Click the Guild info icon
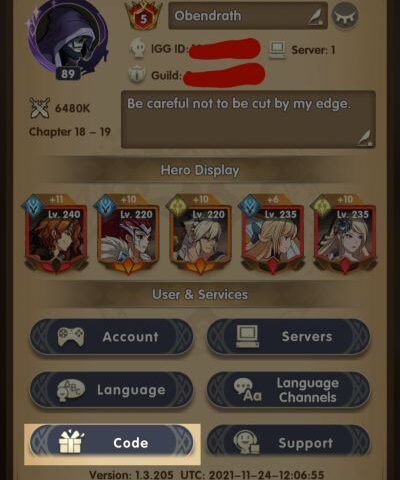 coord(137,75)
